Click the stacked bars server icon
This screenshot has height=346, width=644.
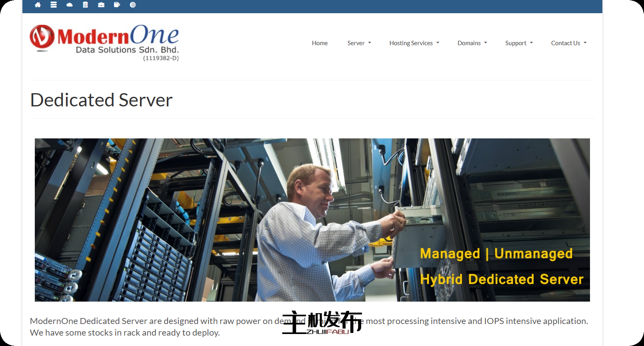pos(54,5)
